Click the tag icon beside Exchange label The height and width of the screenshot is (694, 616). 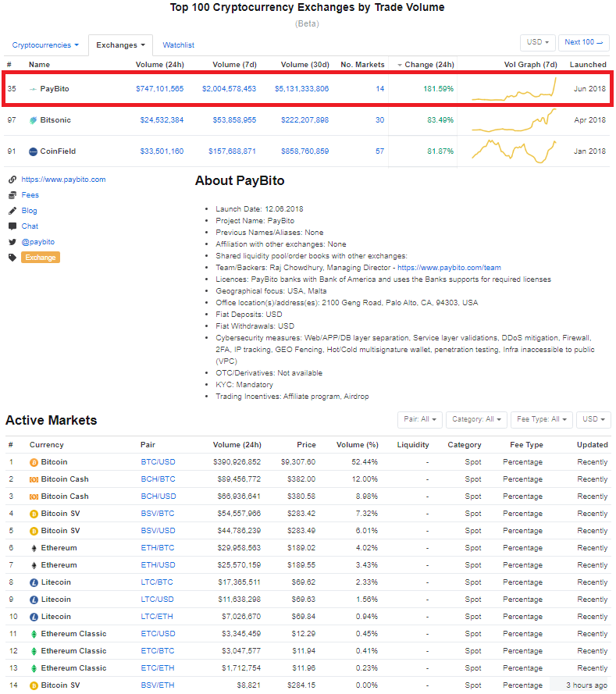pos(12,258)
